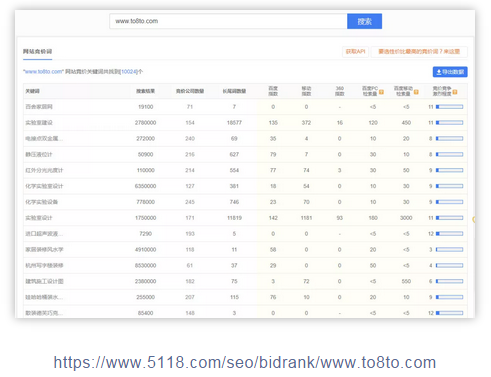Open keyword 家居装修风水学 in the table
The width and height of the screenshot is (491, 377).
pyautogui.click(x=44, y=250)
